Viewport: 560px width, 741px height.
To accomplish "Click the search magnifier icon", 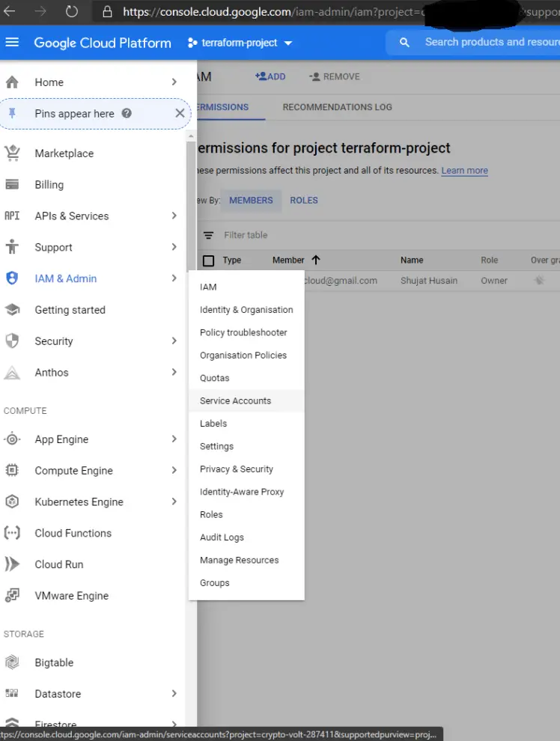I will pyautogui.click(x=404, y=43).
